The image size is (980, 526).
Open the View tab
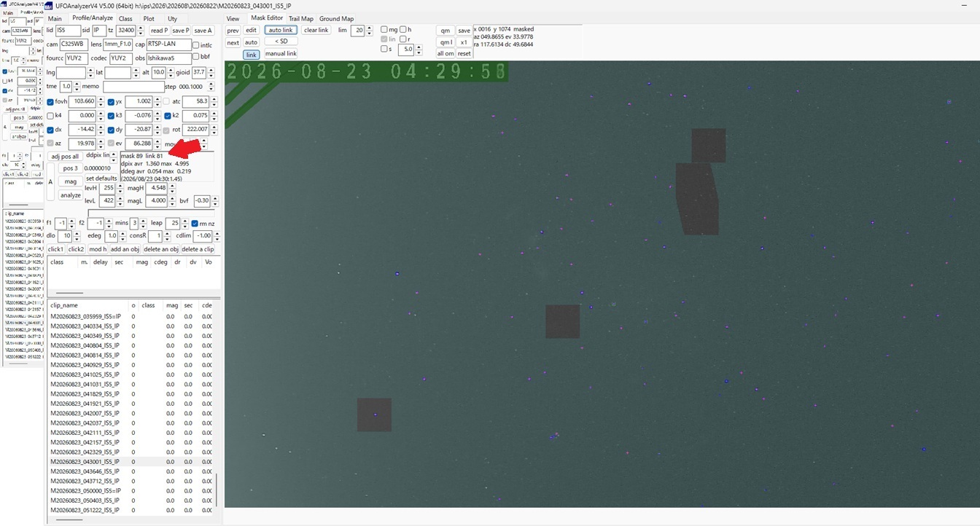[x=233, y=18]
